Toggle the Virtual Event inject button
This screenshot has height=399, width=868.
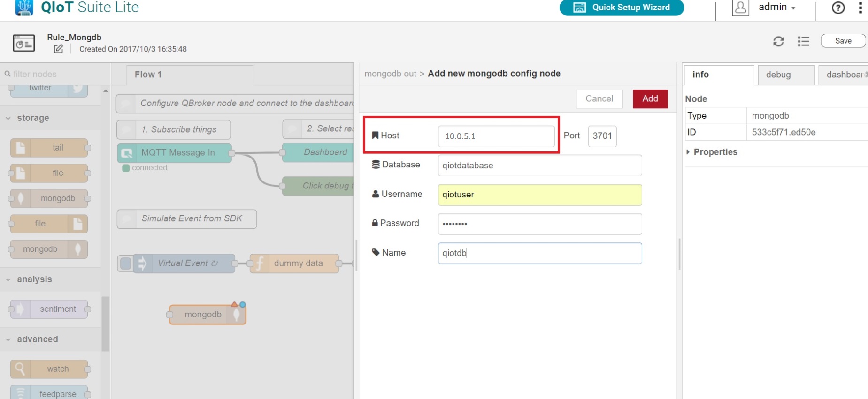point(125,263)
